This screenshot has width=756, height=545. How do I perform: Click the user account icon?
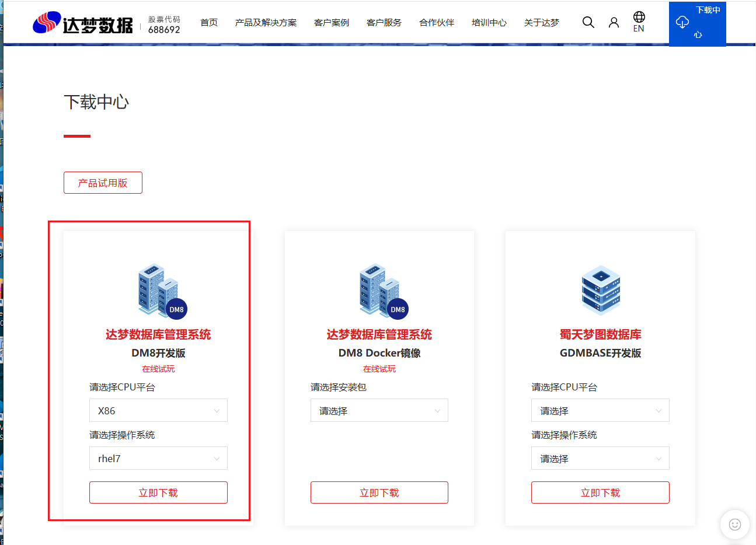tap(614, 22)
